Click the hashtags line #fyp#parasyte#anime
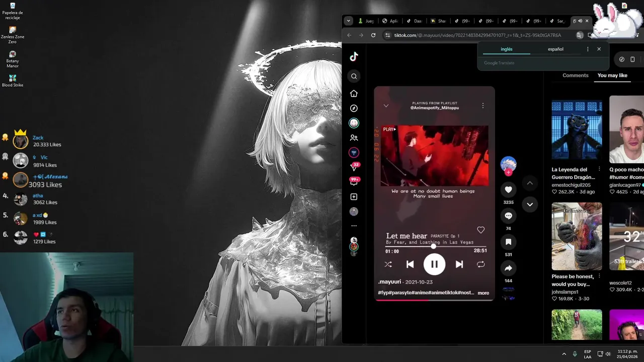 point(426,293)
